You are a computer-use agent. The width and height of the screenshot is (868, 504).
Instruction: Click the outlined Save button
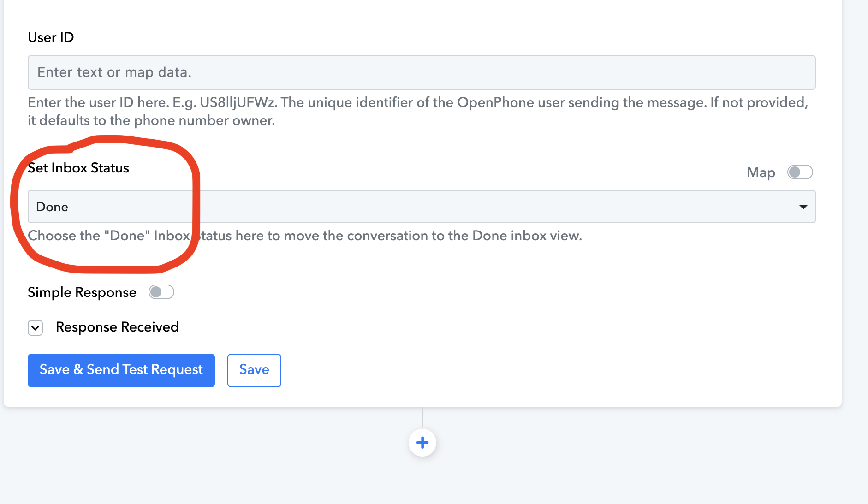(x=254, y=370)
